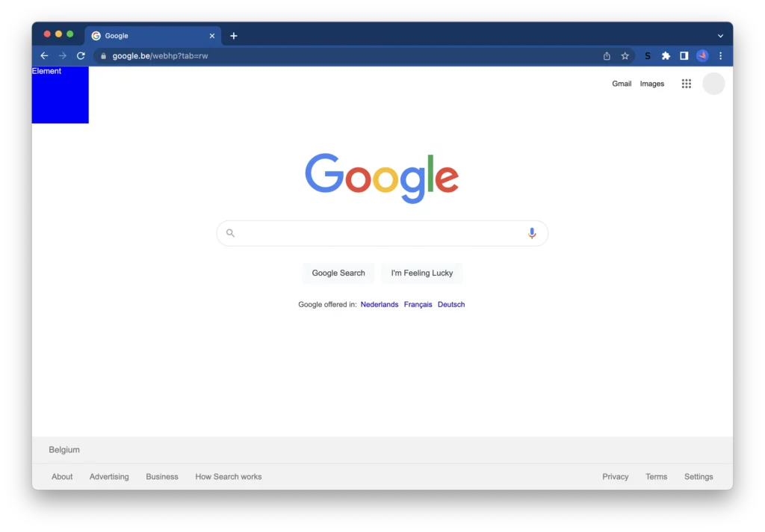Open the Google apps grid
The image size is (765, 532).
[687, 84]
